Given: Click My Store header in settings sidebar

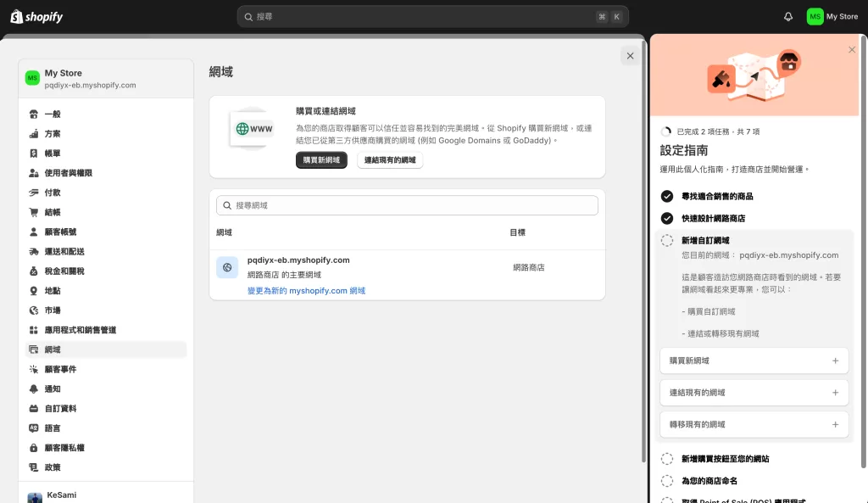Looking at the screenshot, I should [x=106, y=79].
